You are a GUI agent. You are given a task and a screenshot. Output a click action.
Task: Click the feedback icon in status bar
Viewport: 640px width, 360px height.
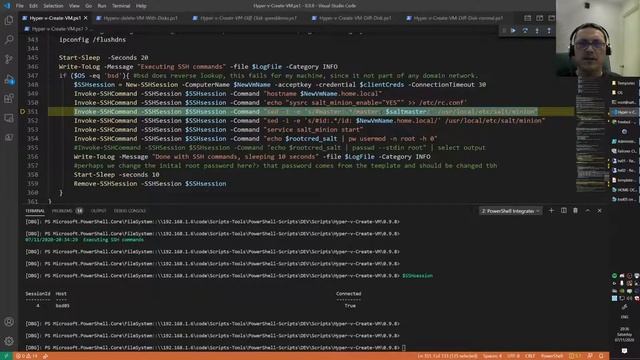(590, 356)
